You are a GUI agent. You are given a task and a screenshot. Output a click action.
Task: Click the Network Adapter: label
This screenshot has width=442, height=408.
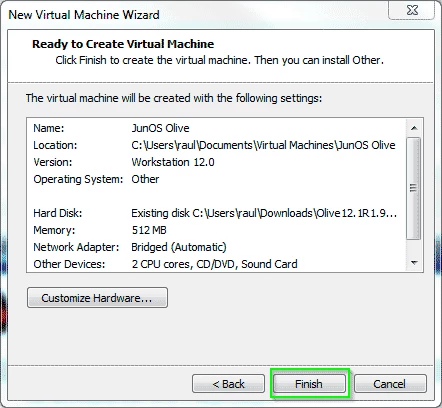tap(76, 247)
